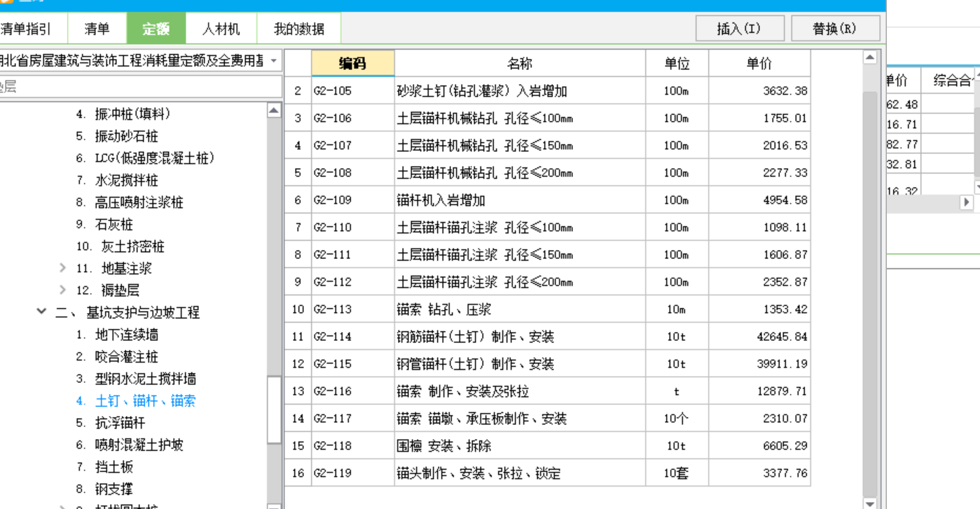Click the table scrollbar down arrow

[x=869, y=503]
